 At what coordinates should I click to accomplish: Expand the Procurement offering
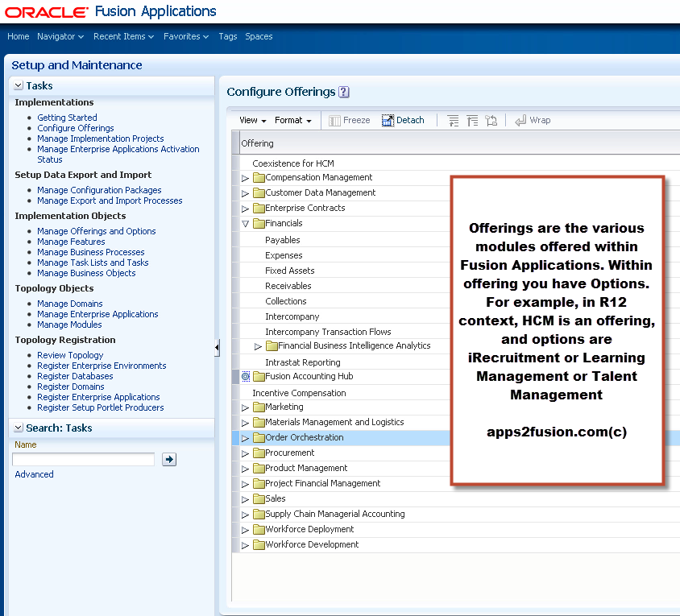point(245,453)
